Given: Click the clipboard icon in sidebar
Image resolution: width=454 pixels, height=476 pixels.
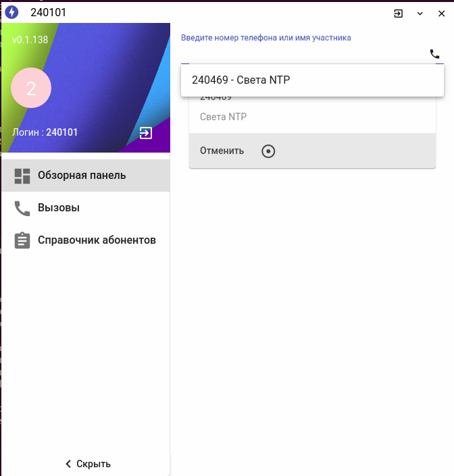Looking at the screenshot, I should (x=22, y=240).
